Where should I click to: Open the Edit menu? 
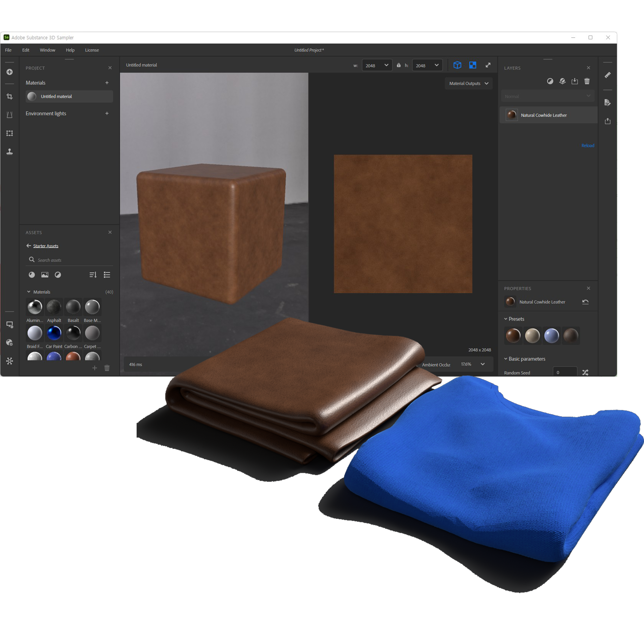coord(26,50)
